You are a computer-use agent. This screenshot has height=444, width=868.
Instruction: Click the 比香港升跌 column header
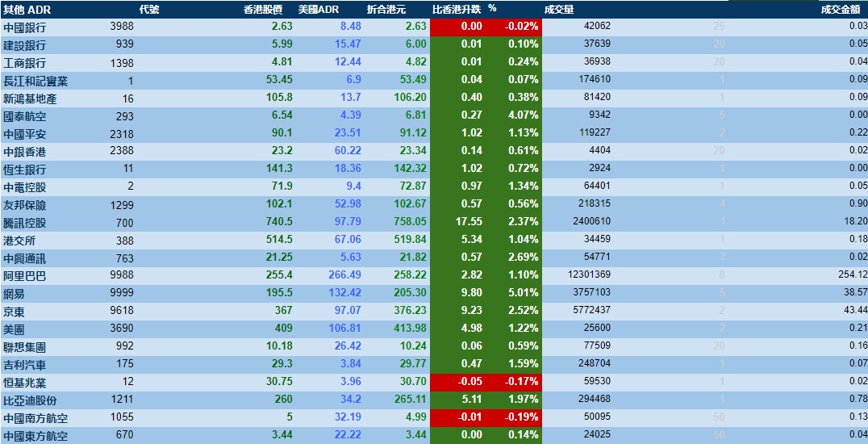click(x=457, y=10)
